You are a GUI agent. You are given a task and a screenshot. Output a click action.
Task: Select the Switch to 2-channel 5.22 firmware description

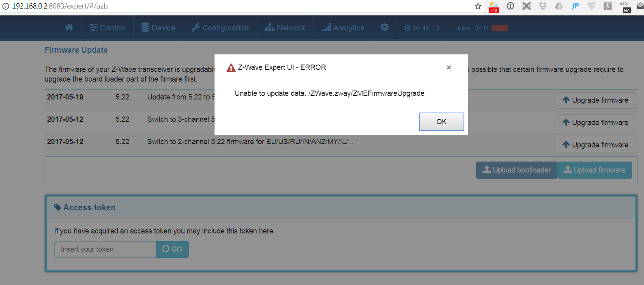tap(250, 142)
